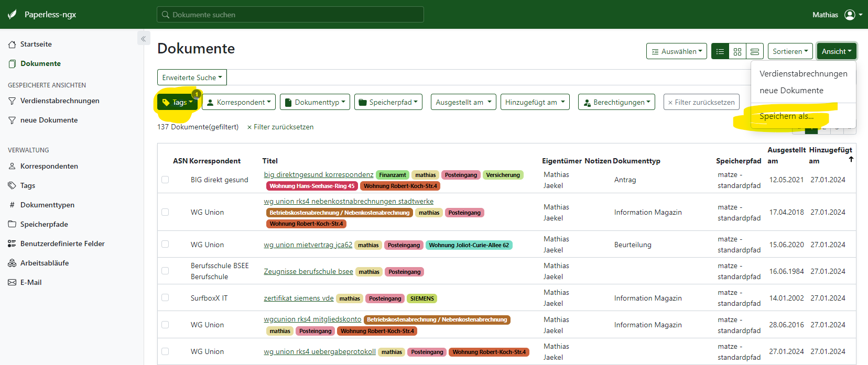868x365 pixels.
Task: Open big direktngesund korrespondenz document
Action: pos(319,174)
